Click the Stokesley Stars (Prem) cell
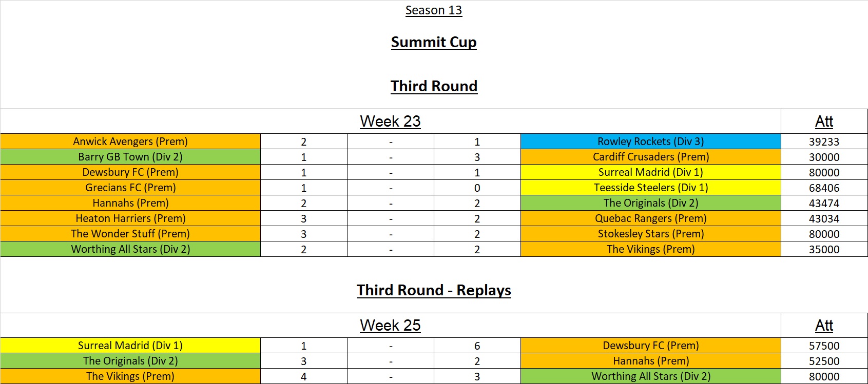The image size is (868, 384). click(650, 234)
